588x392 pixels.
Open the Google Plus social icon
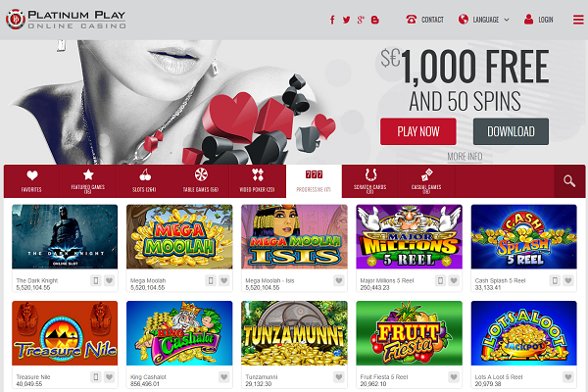coord(361,20)
